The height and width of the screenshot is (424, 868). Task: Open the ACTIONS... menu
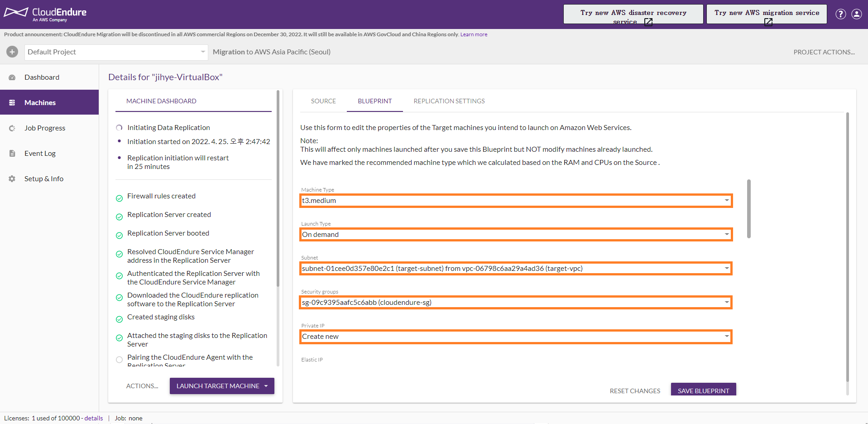pos(142,386)
